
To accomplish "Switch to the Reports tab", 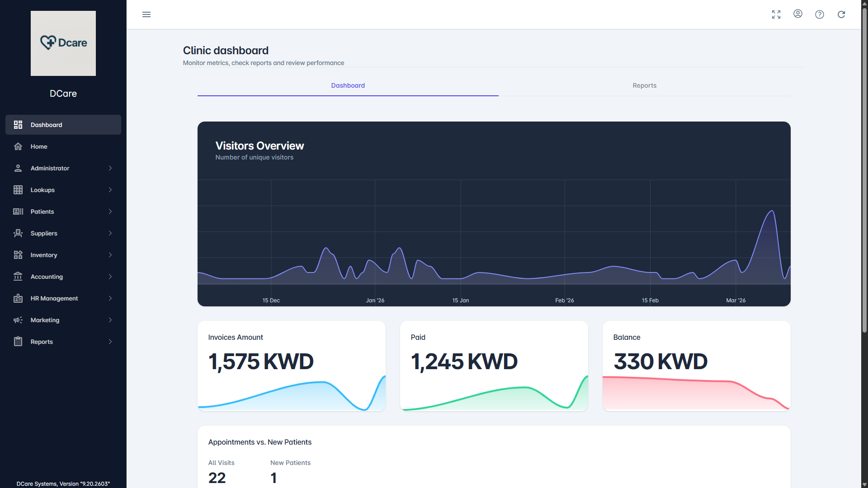I will click(644, 85).
